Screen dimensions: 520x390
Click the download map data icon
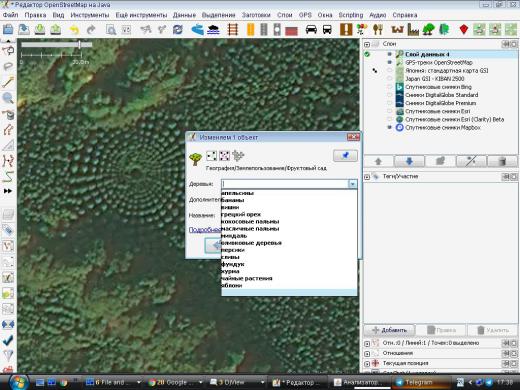(x=40, y=29)
